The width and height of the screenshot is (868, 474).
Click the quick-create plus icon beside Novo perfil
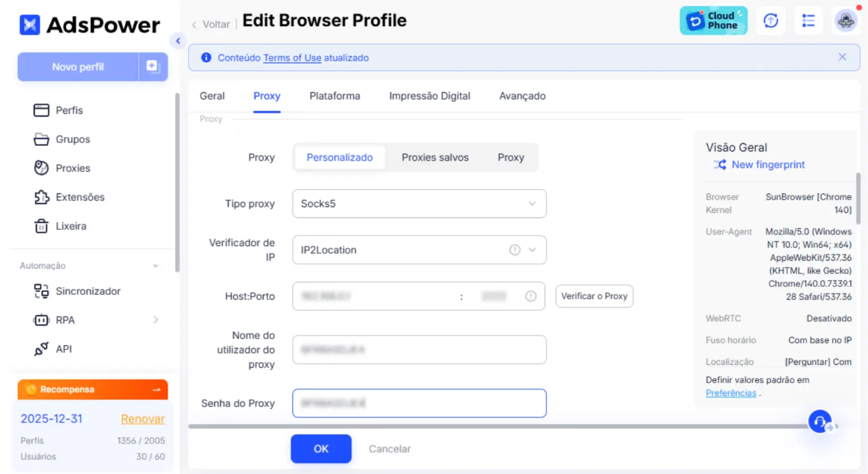coord(152,67)
